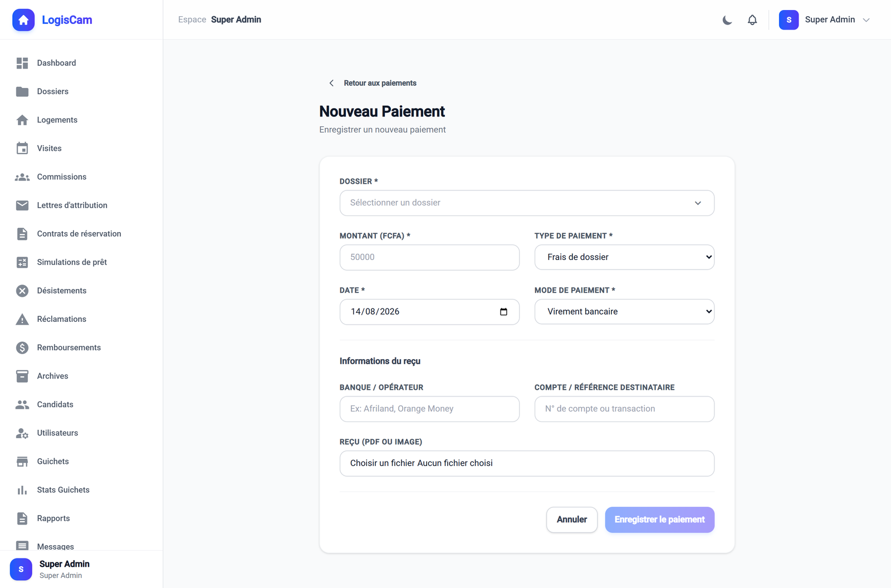The height and width of the screenshot is (588, 891).
Task: Click the Visites calendar icon
Action: tap(22, 148)
